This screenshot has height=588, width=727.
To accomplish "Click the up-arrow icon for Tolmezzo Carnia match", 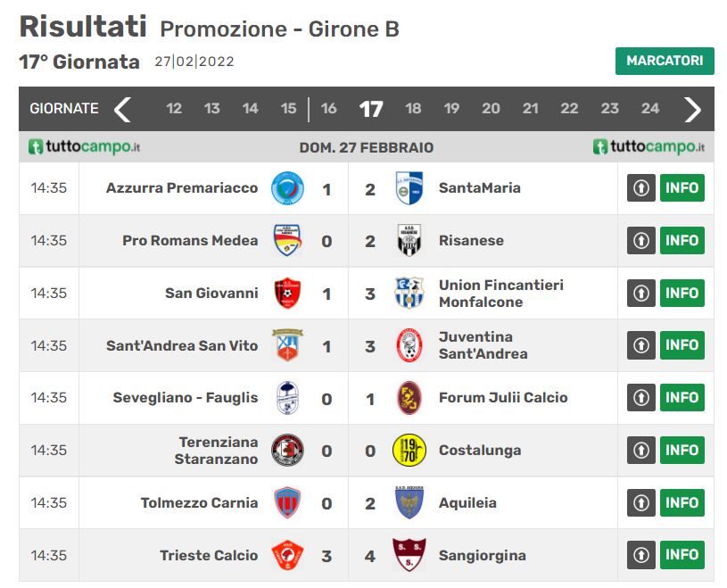I will point(640,503).
